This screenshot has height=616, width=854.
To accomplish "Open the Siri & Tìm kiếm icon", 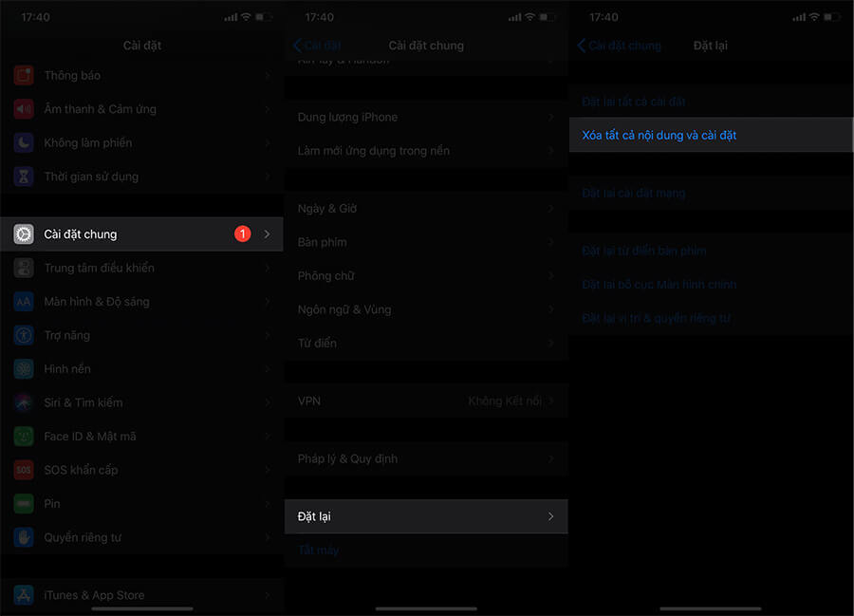I will 24,402.
